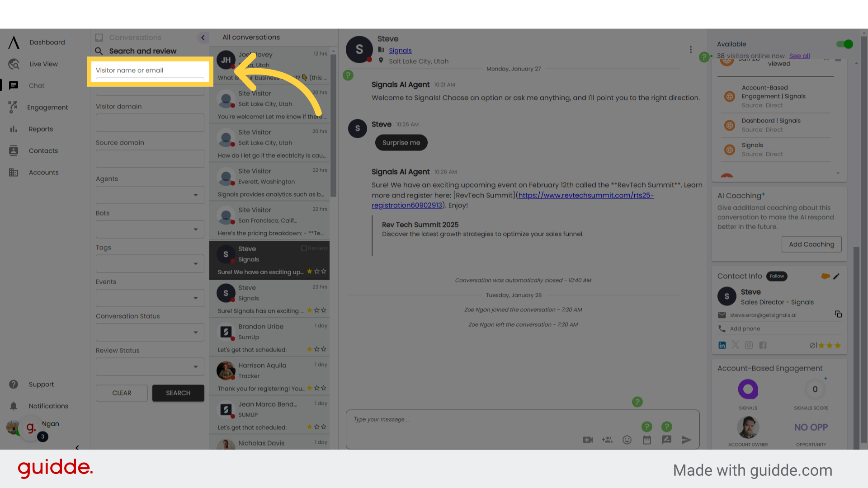Click the NO OPP opportunity indicator
The image size is (868, 488).
811,427
